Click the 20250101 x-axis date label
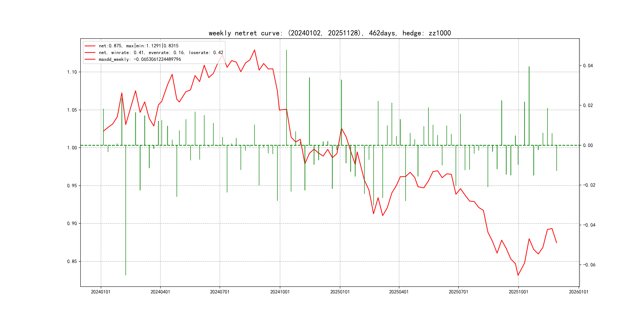This screenshot has height=322, width=644. 340,292
